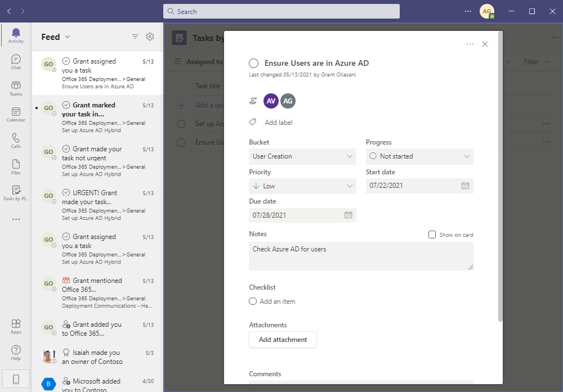Click Add label link
This screenshot has width=563, height=392.
coord(279,122)
